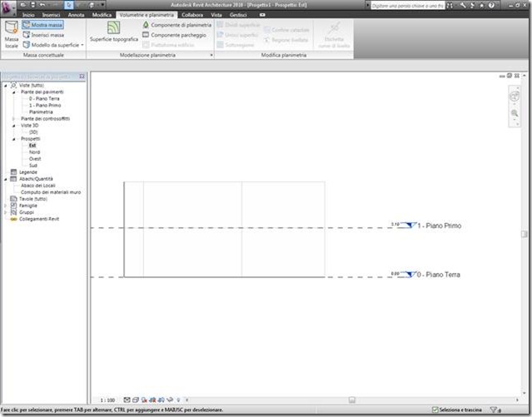Click the horizontal scrollbar thumb
This screenshot has height=417, width=532.
[x=352, y=400]
